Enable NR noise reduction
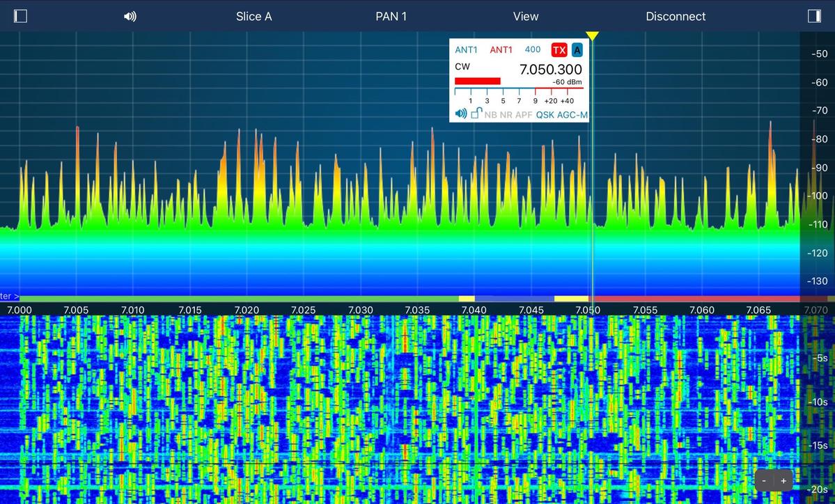835x504 pixels. [506, 114]
